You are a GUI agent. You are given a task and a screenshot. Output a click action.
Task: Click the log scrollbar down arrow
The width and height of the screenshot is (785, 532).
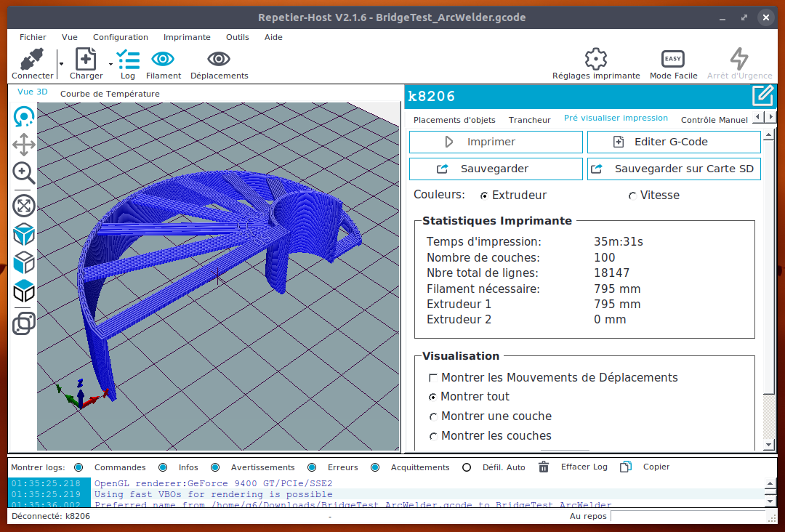point(770,501)
